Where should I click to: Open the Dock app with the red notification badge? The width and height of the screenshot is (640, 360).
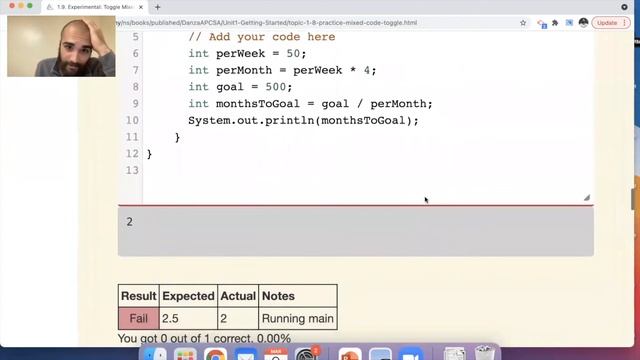306,354
